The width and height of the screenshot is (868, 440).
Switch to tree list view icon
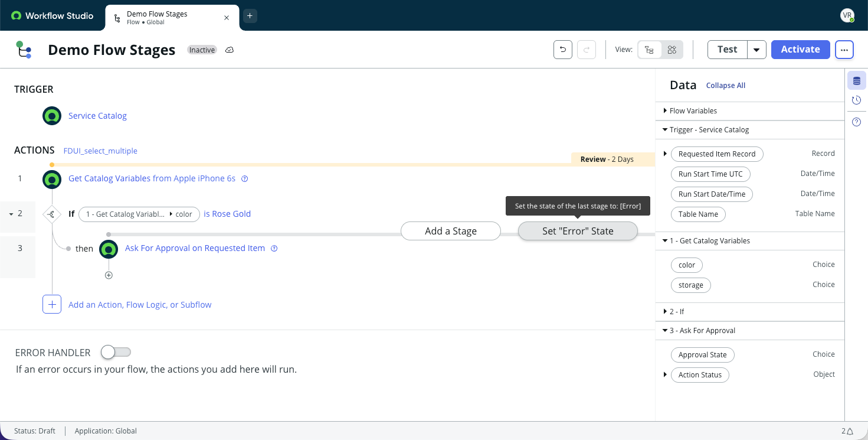[x=649, y=50]
